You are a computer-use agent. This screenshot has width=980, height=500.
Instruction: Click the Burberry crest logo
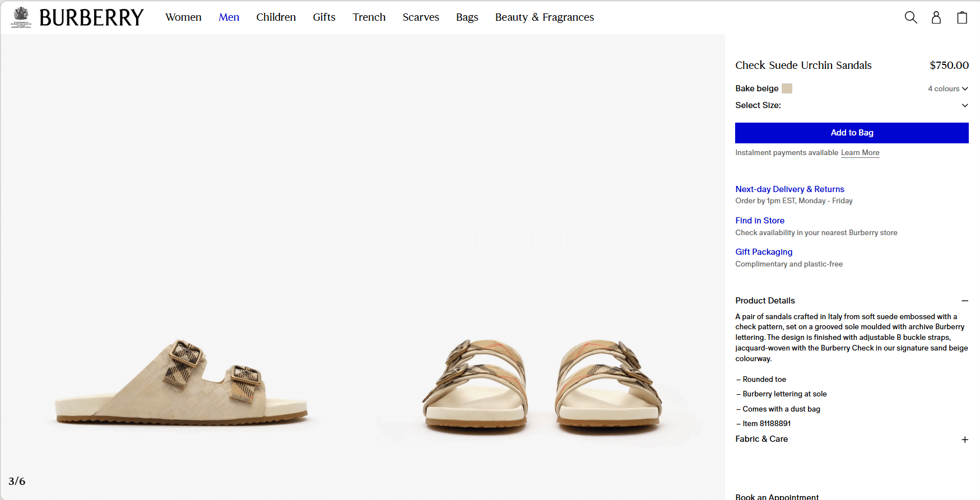pyautogui.click(x=21, y=17)
